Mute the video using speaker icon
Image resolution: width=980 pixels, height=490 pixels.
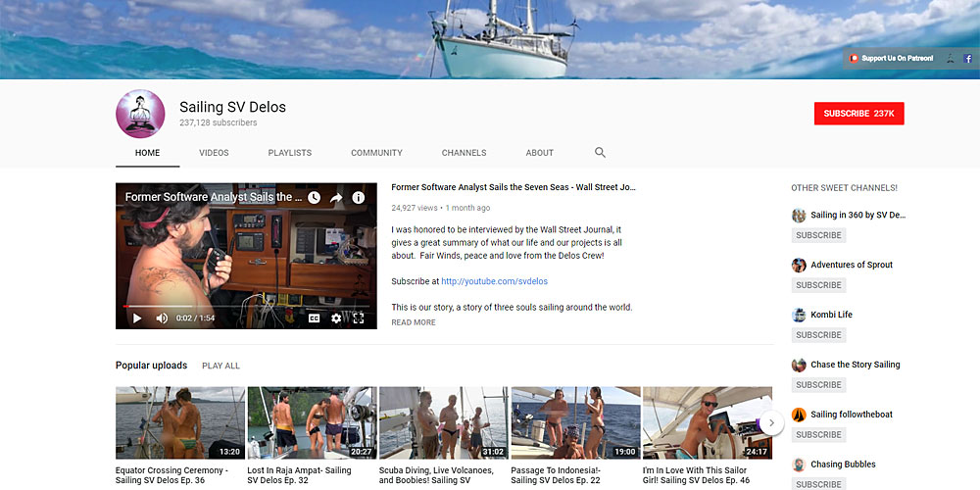pos(162,318)
